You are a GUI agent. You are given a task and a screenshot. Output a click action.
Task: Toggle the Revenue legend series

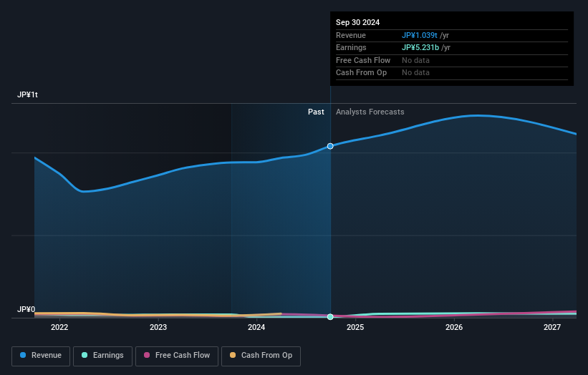coord(41,356)
